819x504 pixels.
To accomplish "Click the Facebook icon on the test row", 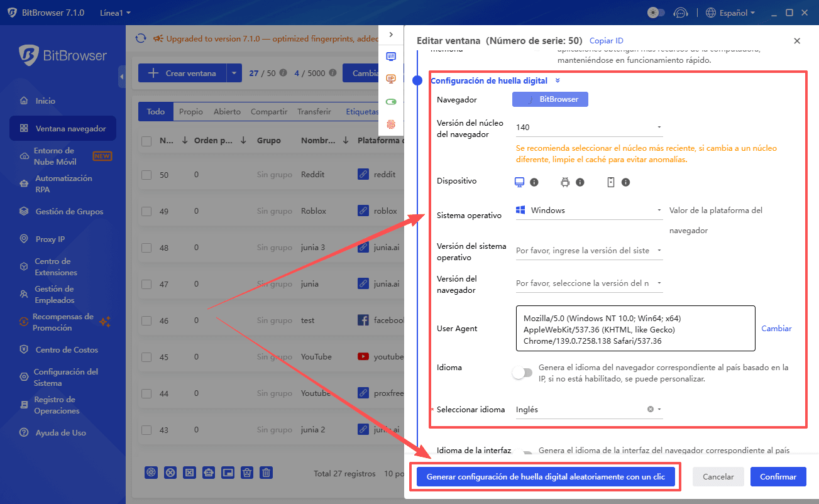I will click(x=363, y=320).
